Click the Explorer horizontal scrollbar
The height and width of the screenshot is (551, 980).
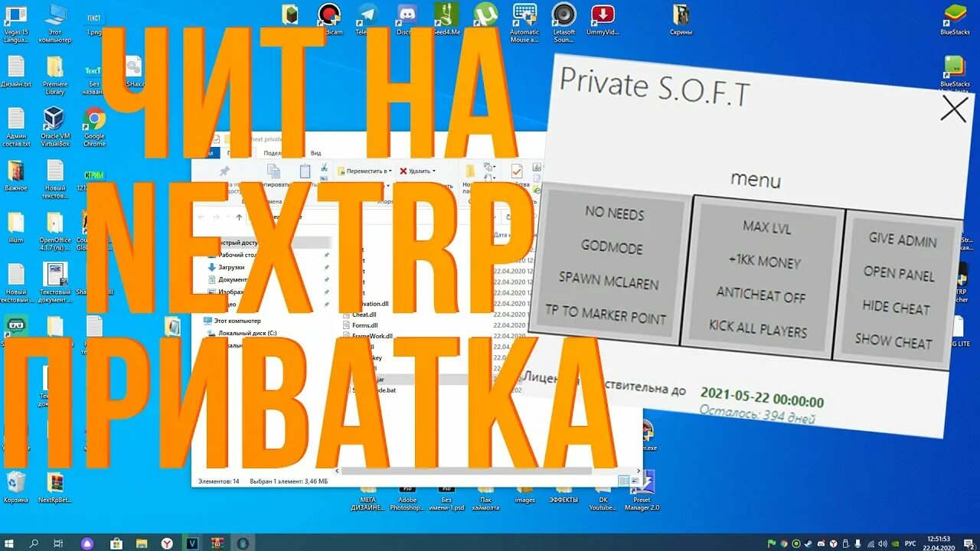[x=465, y=471]
